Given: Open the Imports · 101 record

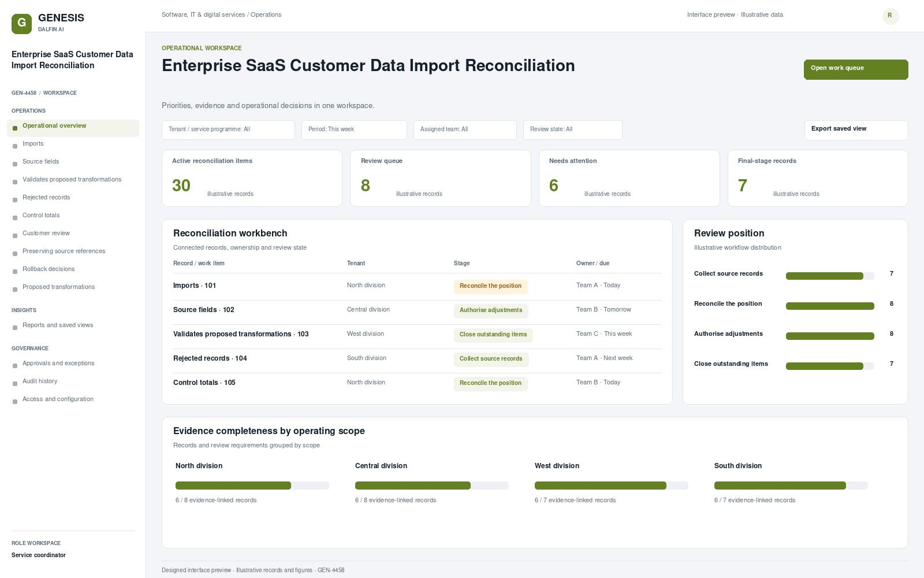Looking at the screenshot, I should click(x=195, y=286).
